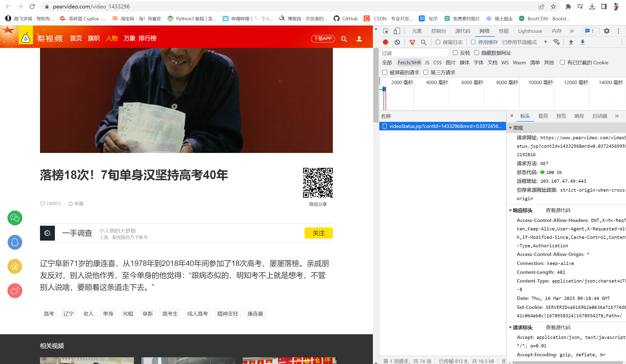Enable the 停用缓存 checkbox
The image size is (626, 364).
pyautogui.click(x=473, y=42)
